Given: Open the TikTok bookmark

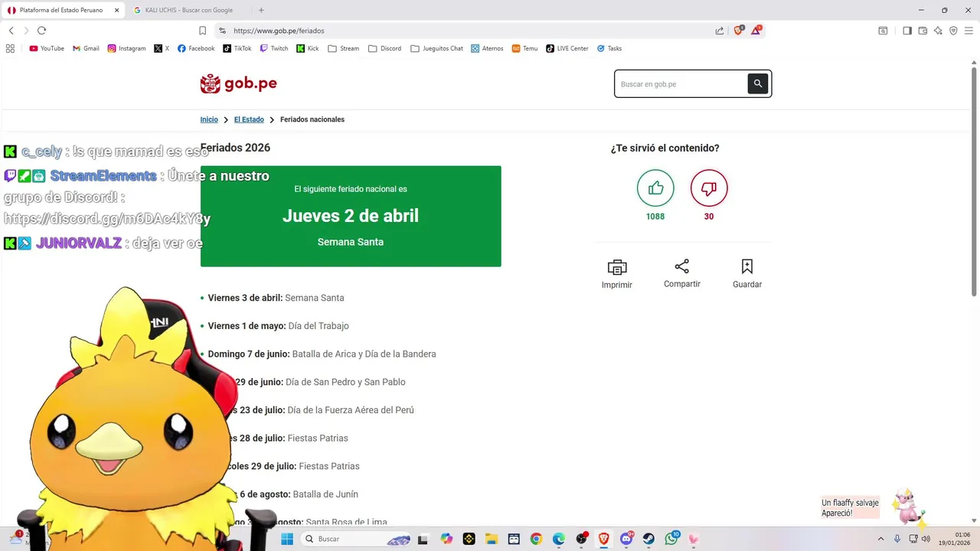Looking at the screenshot, I should click(x=237, y=48).
